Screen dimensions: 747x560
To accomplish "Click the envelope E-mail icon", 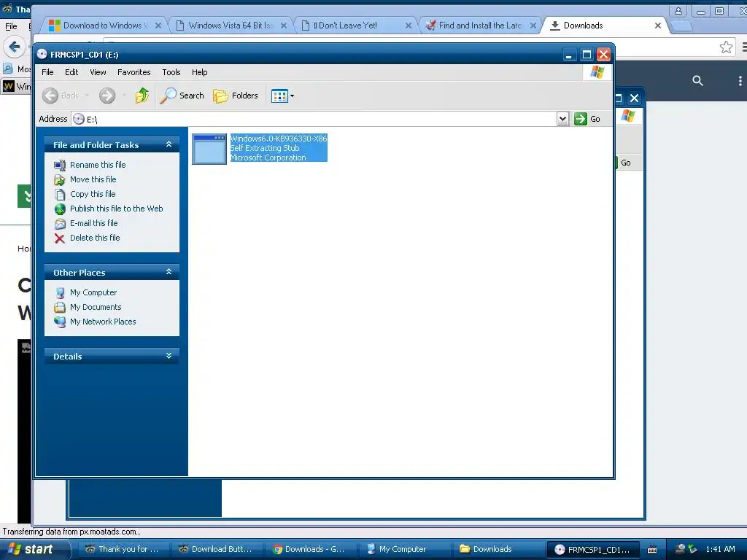I will coord(60,223).
